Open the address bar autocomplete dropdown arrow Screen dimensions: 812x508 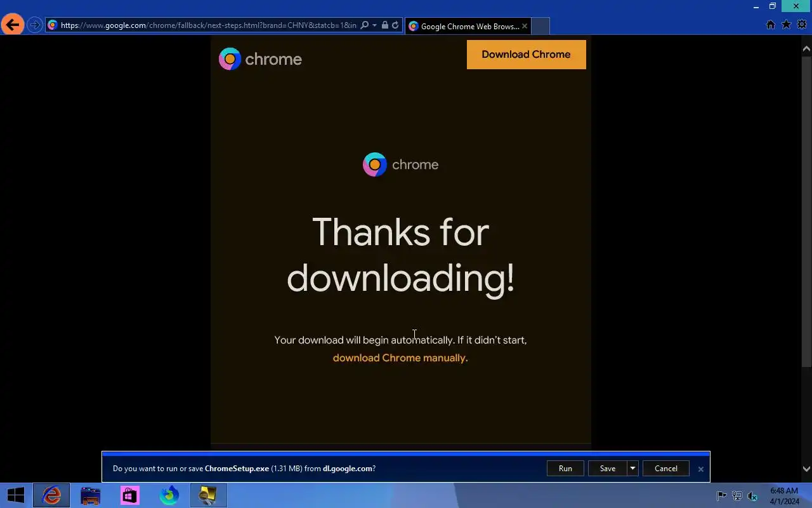point(374,25)
